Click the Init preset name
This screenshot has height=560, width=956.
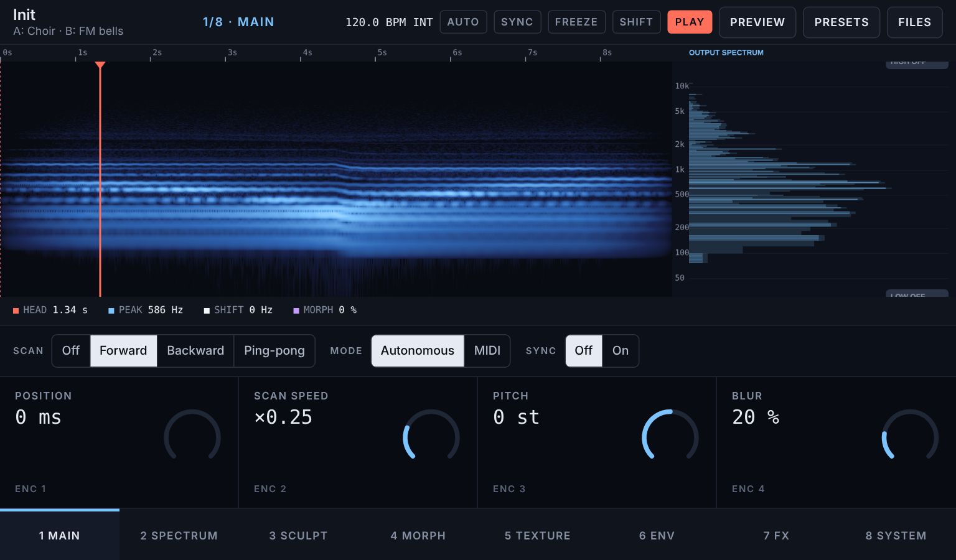(24, 14)
